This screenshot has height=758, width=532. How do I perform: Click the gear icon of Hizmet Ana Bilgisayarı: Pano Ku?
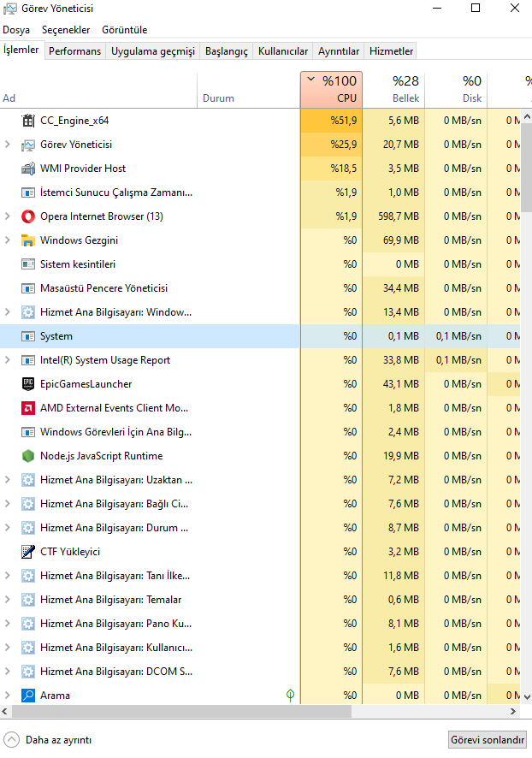tap(28, 624)
